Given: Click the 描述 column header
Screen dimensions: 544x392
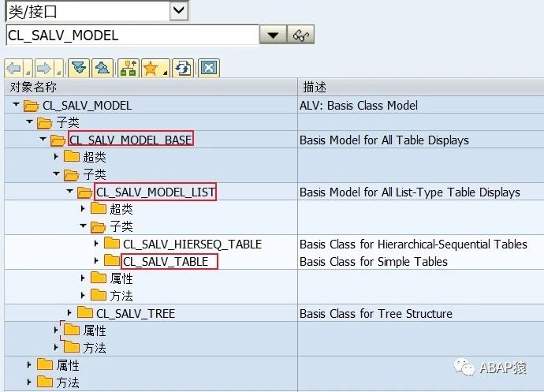Looking at the screenshot, I should tap(421, 87).
